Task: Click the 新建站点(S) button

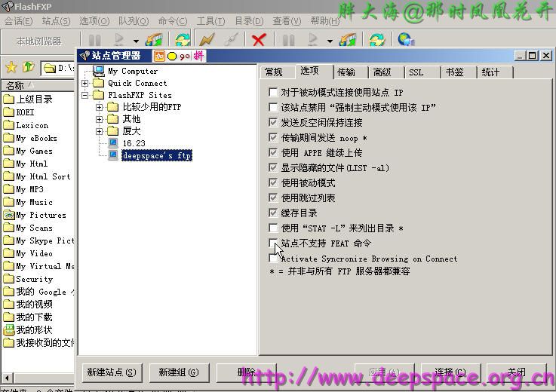Action: pos(112,372)
